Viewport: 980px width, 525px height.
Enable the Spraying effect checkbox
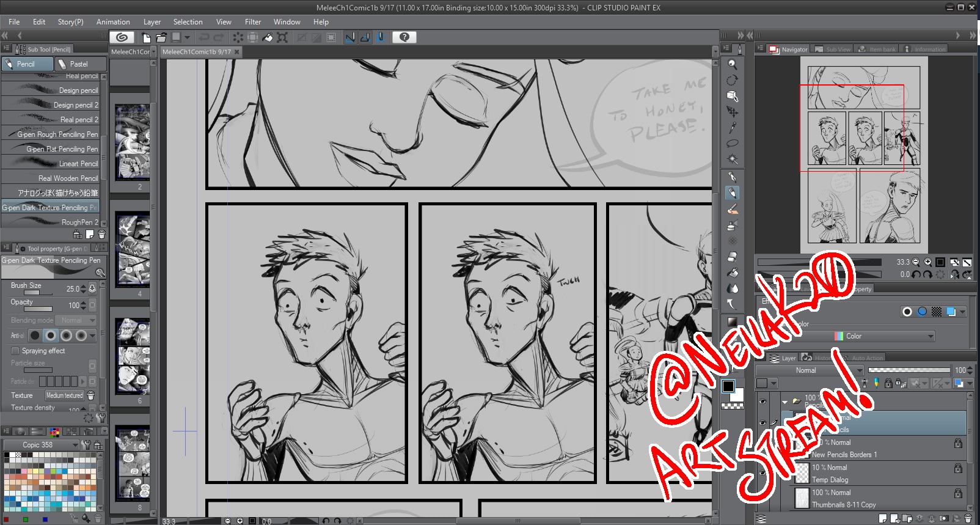(15, 351)
